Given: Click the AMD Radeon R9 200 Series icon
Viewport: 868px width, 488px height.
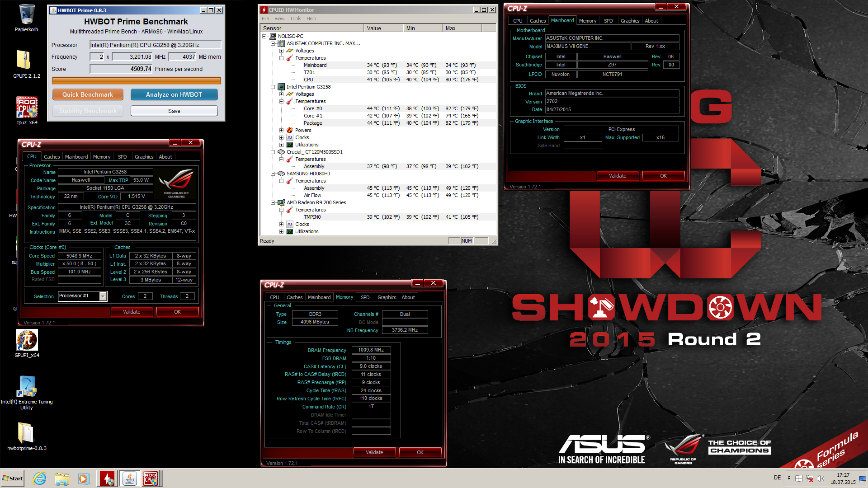Looking at the screenshot, I should pyautogui.click(x=281, y=202).
